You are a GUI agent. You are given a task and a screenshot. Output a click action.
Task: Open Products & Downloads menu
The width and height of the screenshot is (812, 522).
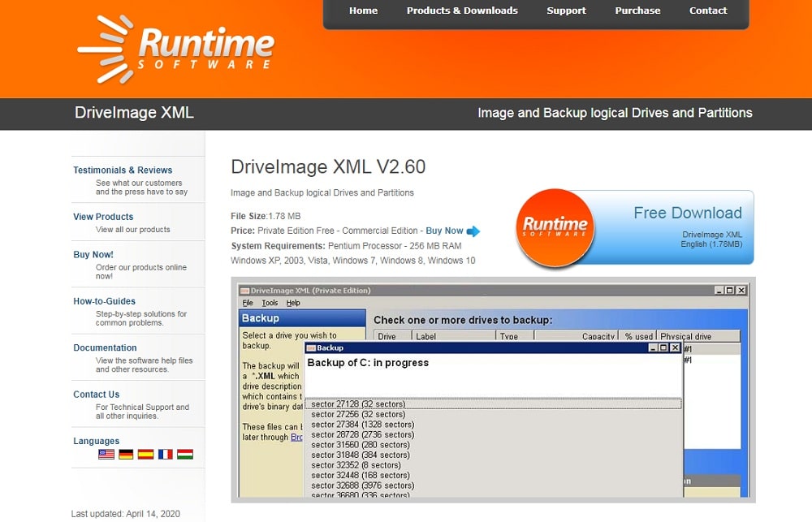point(462,11)
